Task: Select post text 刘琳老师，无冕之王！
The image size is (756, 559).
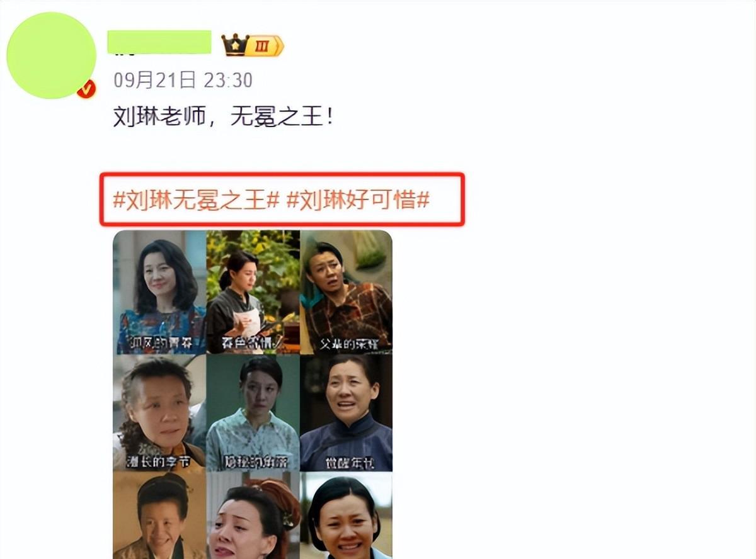Action: tap(223, 116)
